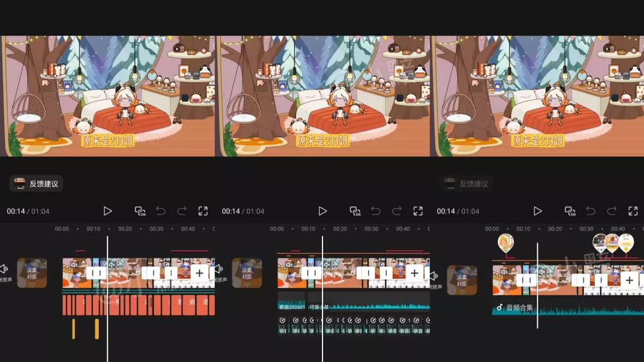Image resolution: width=644 pixels, height=362 pixels.
Task: Tap the 反馈建议 feedback button in first screen
Action: 36,184
